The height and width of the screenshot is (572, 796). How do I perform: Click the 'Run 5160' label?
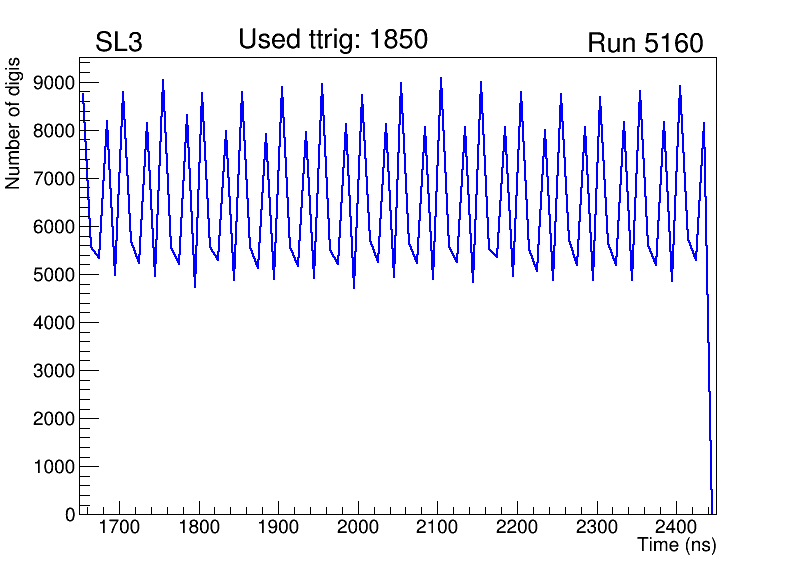[645, 43]
